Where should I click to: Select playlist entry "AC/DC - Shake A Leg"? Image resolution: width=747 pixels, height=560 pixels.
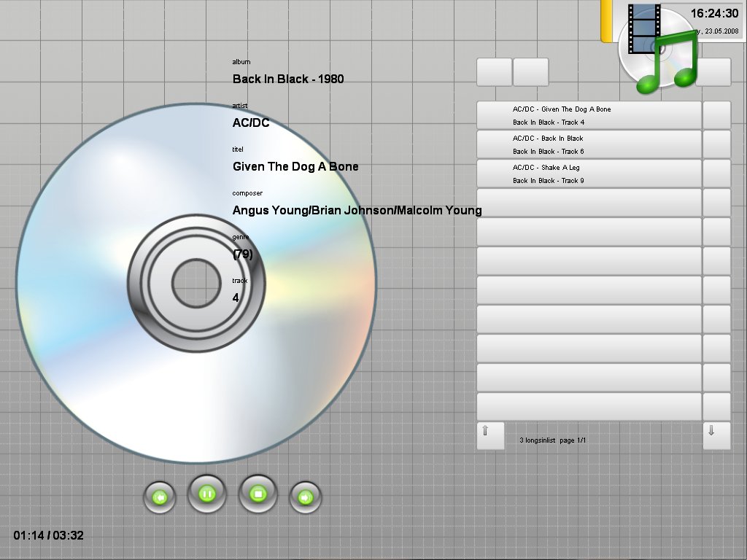[x=589, y=174]
